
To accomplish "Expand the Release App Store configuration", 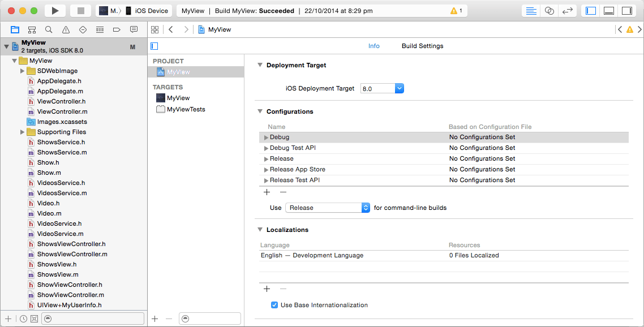I will 266,169.
